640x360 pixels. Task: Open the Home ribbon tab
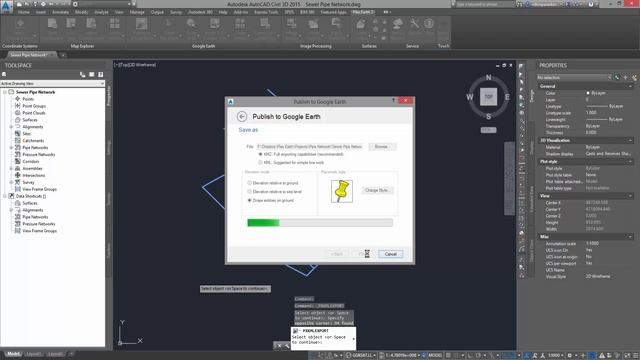tap(24, 12)
